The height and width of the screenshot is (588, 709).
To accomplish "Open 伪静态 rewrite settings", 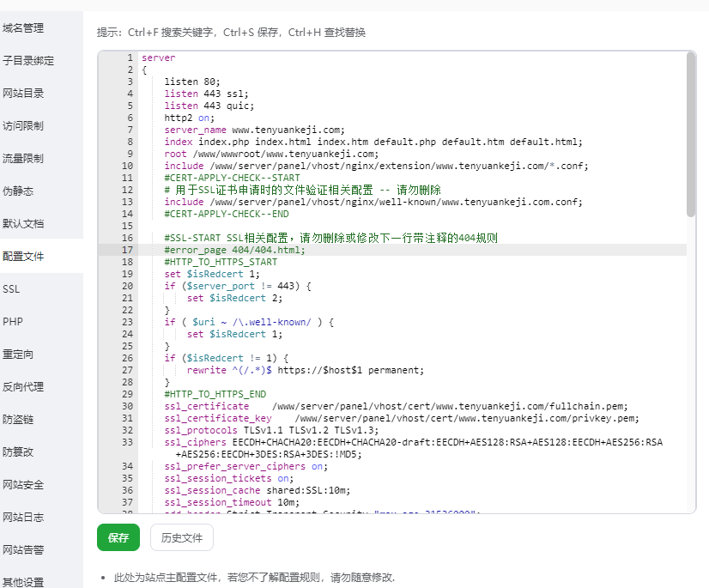I will point(18,191).
